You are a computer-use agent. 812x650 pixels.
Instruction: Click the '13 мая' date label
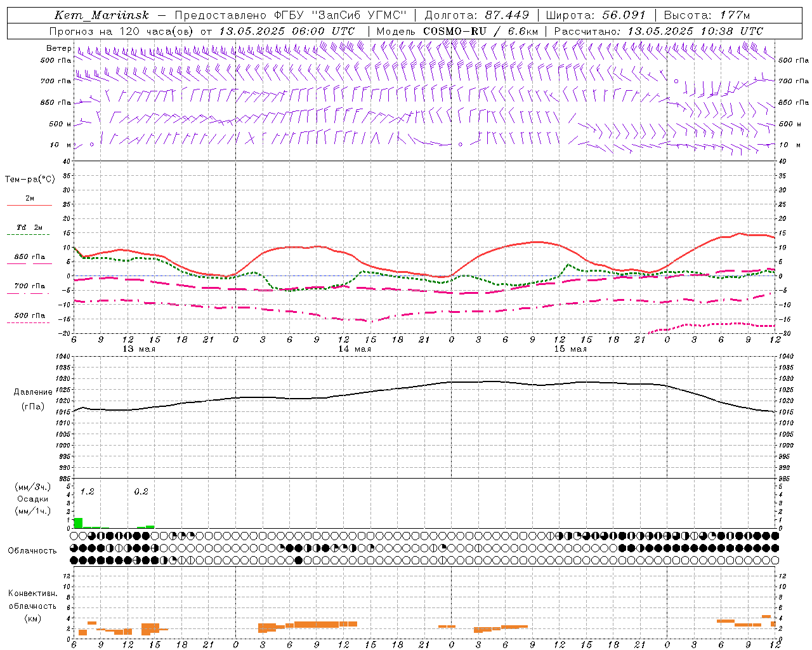[139, 349]
